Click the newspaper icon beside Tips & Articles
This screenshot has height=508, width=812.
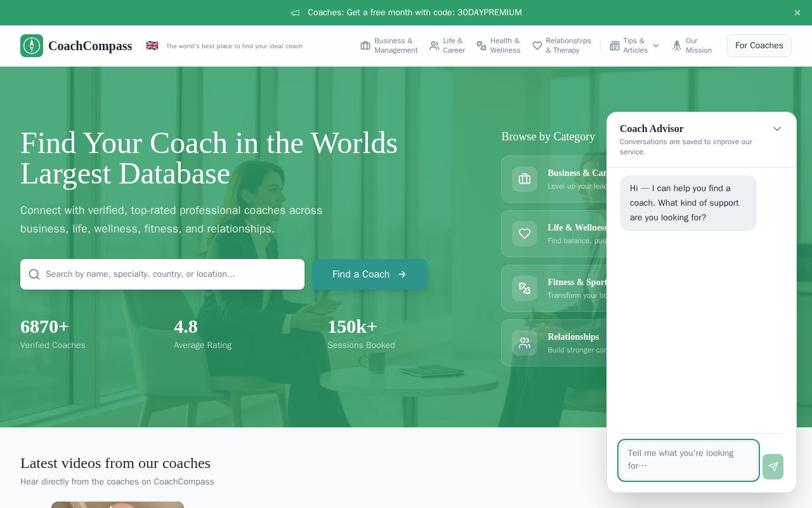point(615,46)
